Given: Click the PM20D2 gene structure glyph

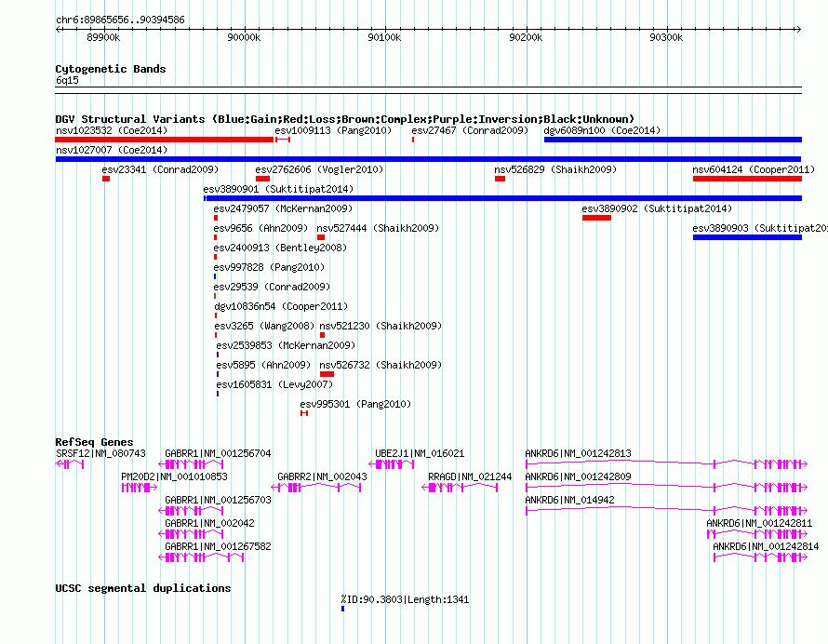Looking at the screenshot, I should tap(140, 488).
